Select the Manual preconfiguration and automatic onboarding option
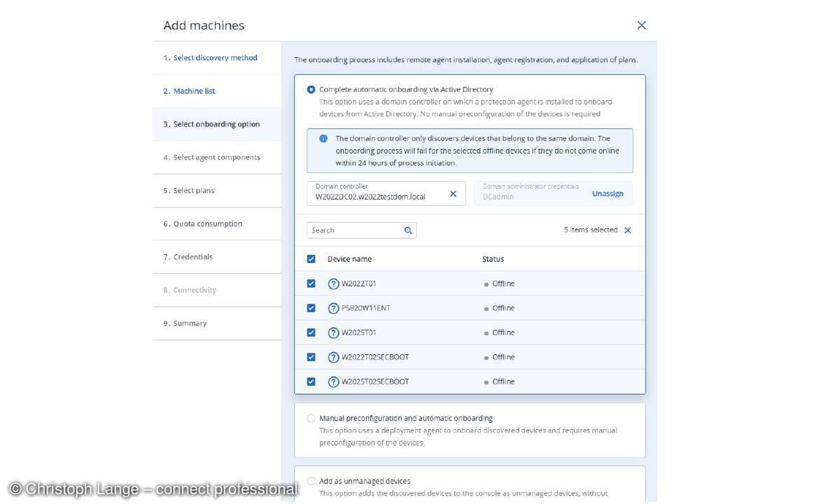840x504 pixels. [x=311, y=418]
